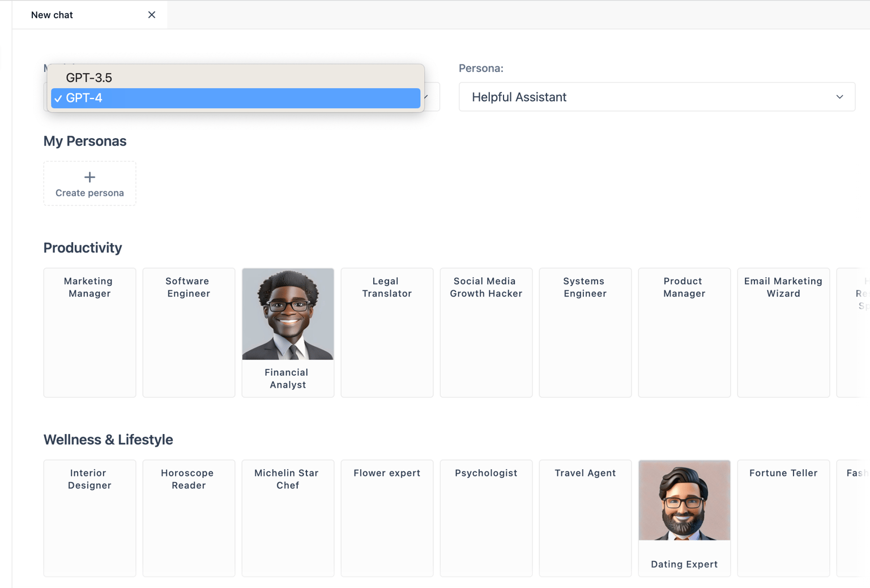Click the Financial Analyst avatar image

[x=288, y=314]
